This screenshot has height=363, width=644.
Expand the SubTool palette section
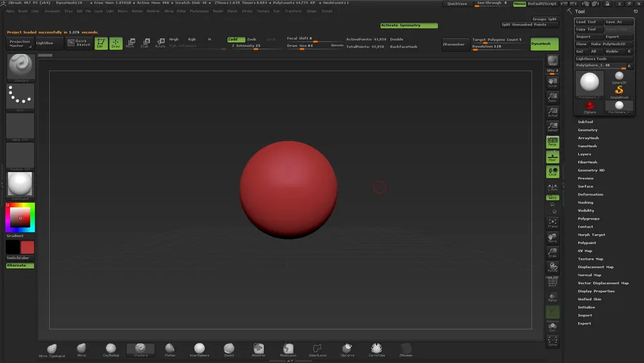pyautogui.click(x=585, y=122)
